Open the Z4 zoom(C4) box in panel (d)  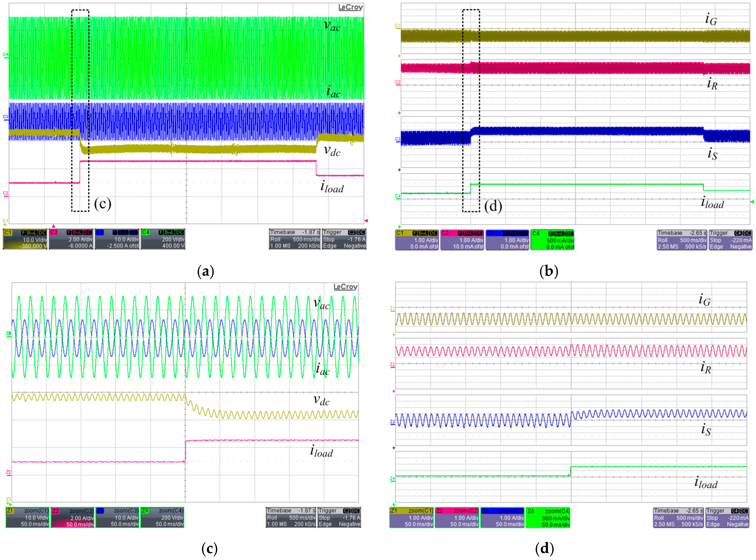(548, 518)
